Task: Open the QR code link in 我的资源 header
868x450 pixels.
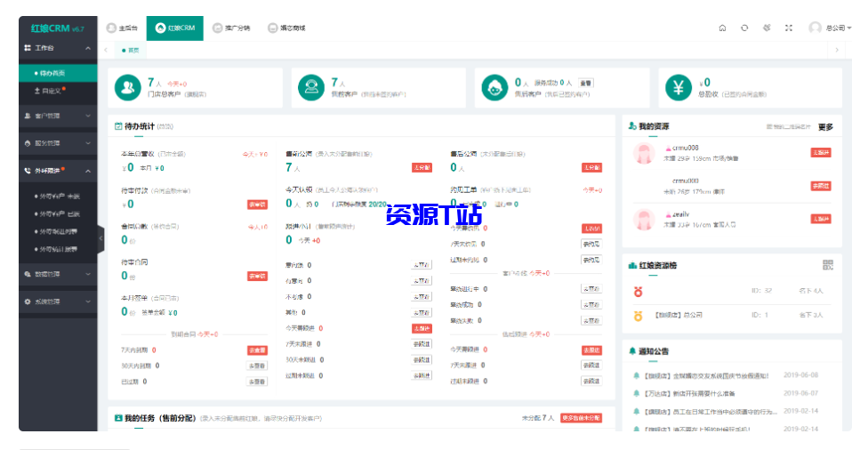Action: click(x=788, y=127)
